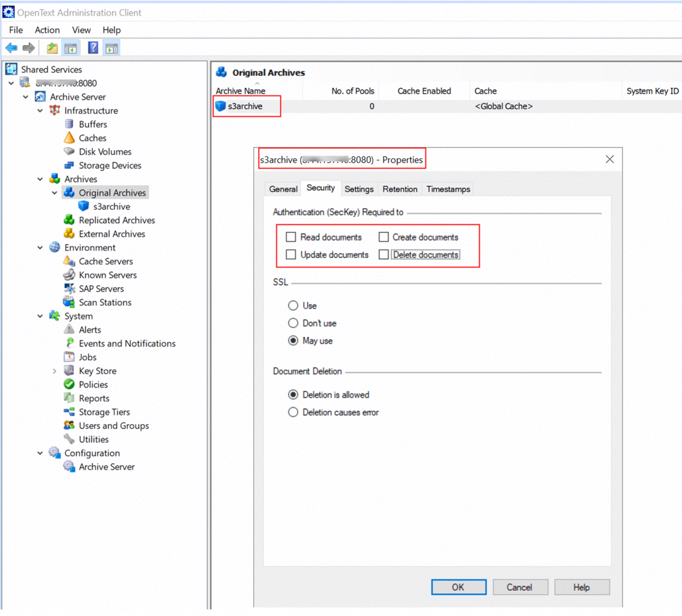Screen dimensions: 682x616
Task: Click the Shared Services root icon
Action: click(11, 69)
